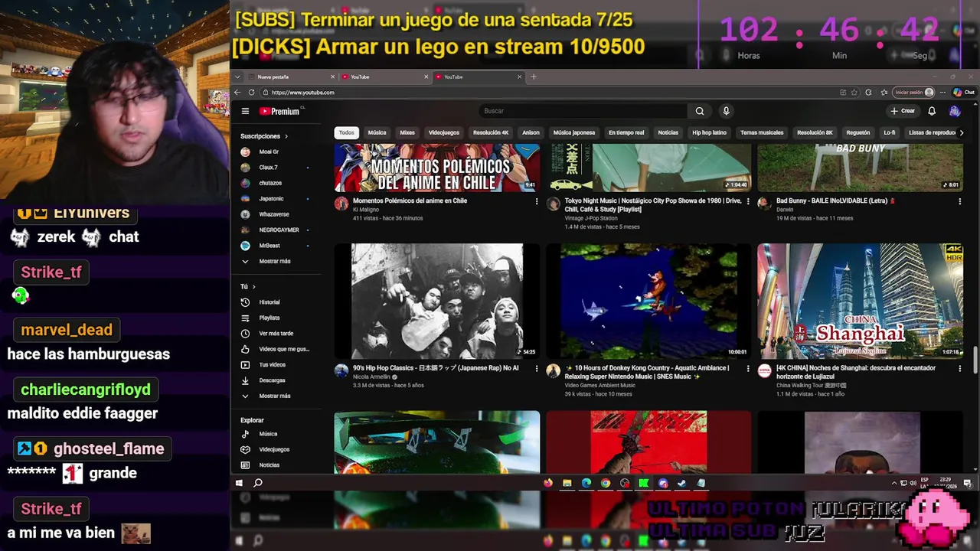This screenshot has width=980, height=551.
Task: Activate voice search microphone icon
Action: (726, 111)
